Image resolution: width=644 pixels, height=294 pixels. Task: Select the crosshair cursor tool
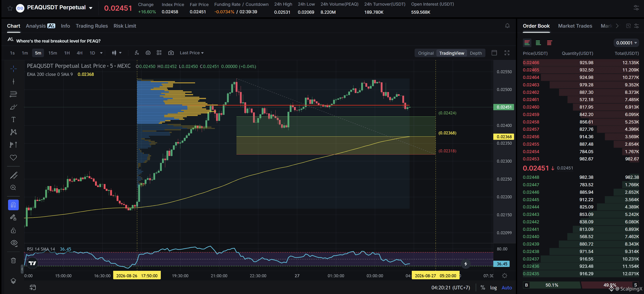14,68
